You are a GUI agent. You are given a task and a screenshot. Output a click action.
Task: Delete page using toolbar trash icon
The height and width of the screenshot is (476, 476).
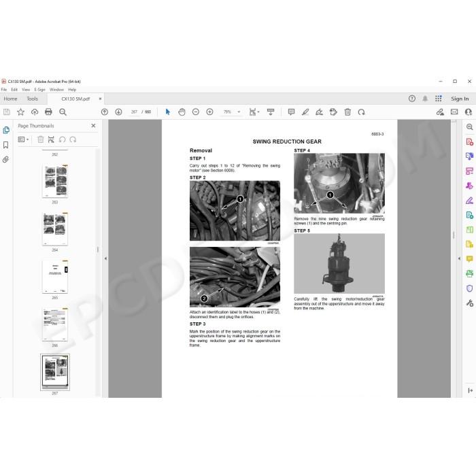pos(347,112)
